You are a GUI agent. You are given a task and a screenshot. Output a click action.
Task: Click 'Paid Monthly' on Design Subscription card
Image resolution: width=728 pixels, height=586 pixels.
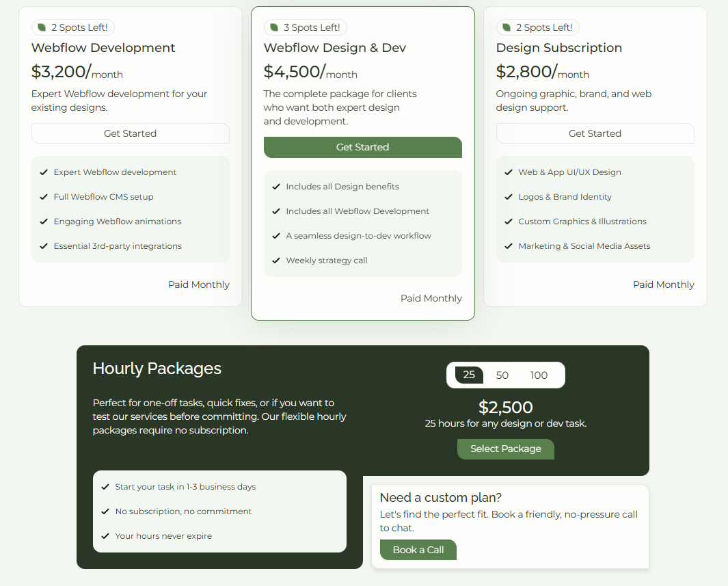[x=664, y=284]
